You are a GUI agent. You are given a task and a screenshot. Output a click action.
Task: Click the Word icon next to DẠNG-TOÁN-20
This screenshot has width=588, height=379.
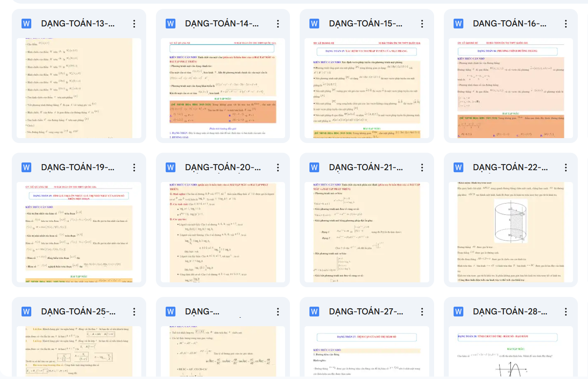pos(171,167)
